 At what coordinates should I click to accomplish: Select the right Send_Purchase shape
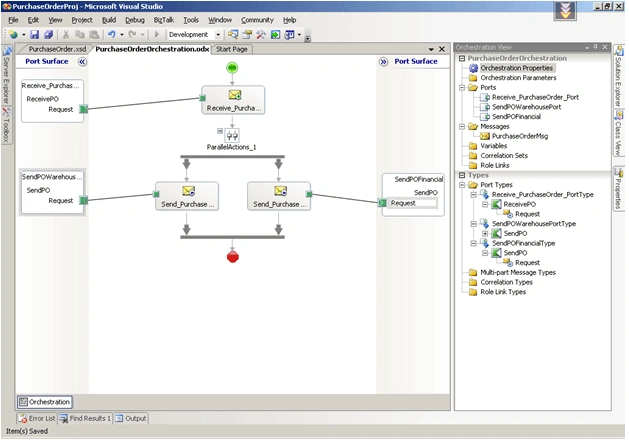pyautogui.click(x=279, y=196)
